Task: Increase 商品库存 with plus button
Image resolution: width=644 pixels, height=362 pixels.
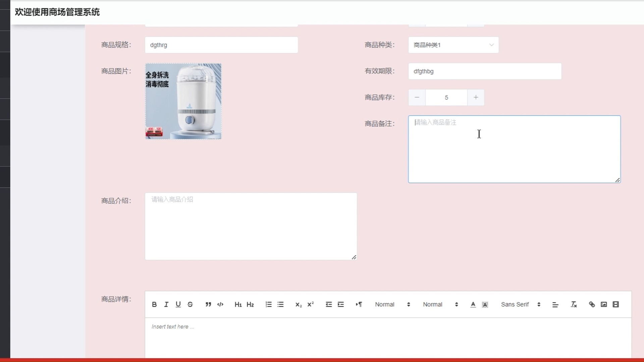Action: [476, 98]
